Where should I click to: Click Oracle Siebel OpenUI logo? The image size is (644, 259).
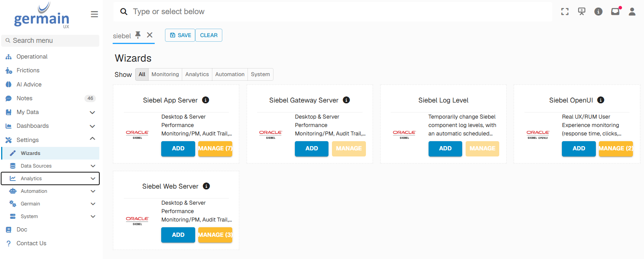pos(538,134)
